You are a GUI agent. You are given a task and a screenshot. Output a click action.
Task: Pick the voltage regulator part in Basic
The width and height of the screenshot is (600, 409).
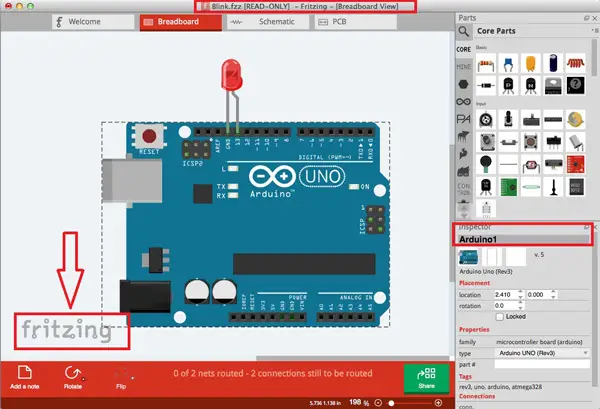point(553,85)
